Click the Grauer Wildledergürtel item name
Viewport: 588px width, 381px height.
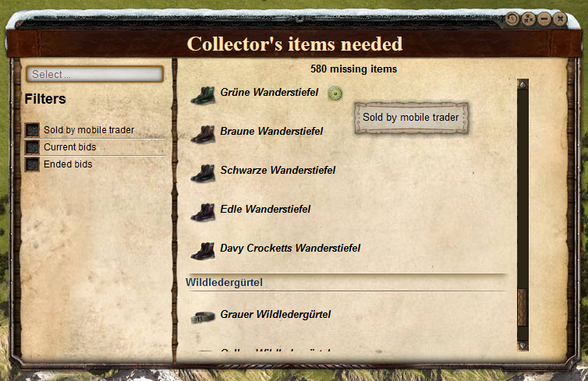tap(275, 314)
